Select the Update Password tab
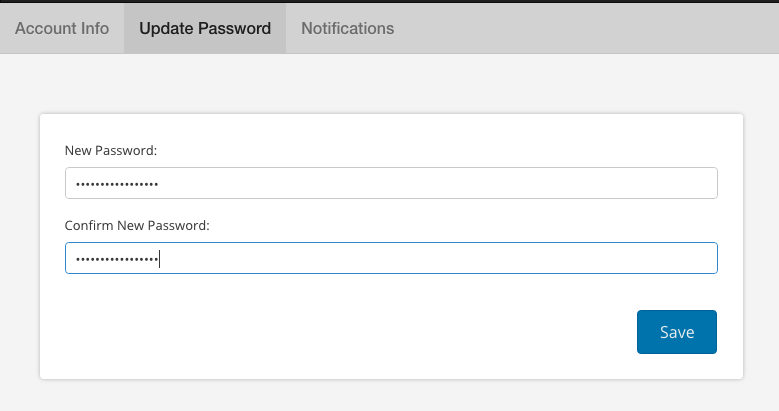This screenshot has width=779, height=411. (x=205, y=28)
